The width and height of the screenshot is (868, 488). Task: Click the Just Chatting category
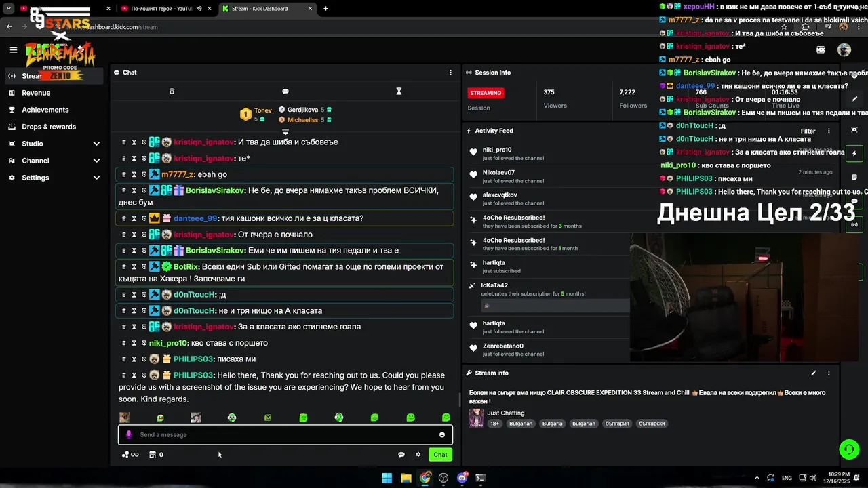(505, 413)
